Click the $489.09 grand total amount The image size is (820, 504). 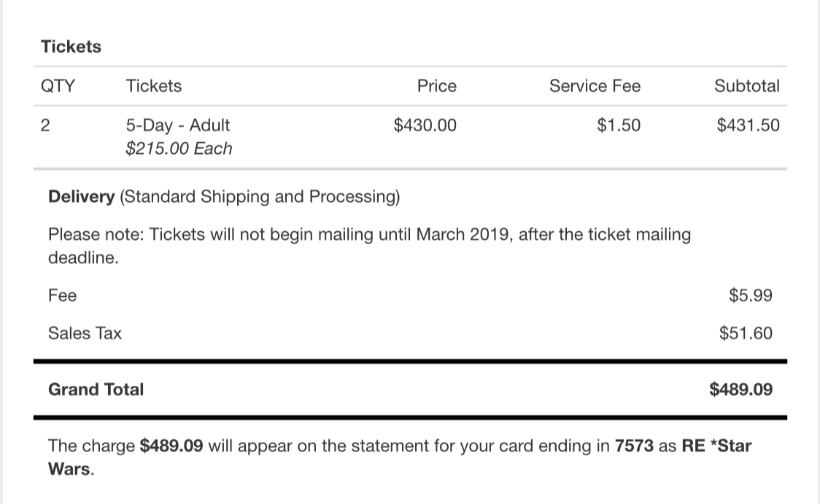[x=740, y=389]
